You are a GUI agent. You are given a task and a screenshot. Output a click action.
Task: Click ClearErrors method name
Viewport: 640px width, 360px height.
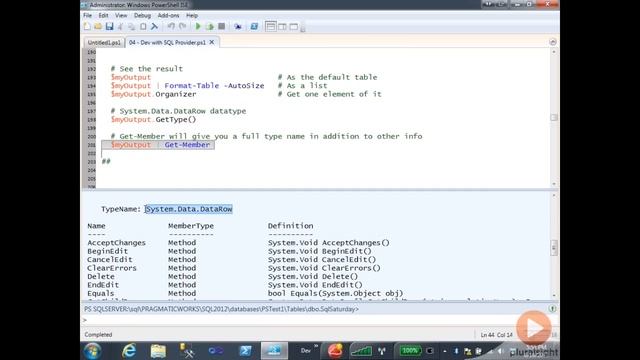coord(112,268)
